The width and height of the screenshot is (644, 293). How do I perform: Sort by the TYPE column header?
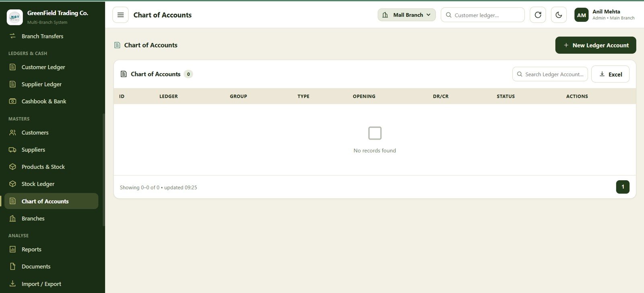pos(303,96)
